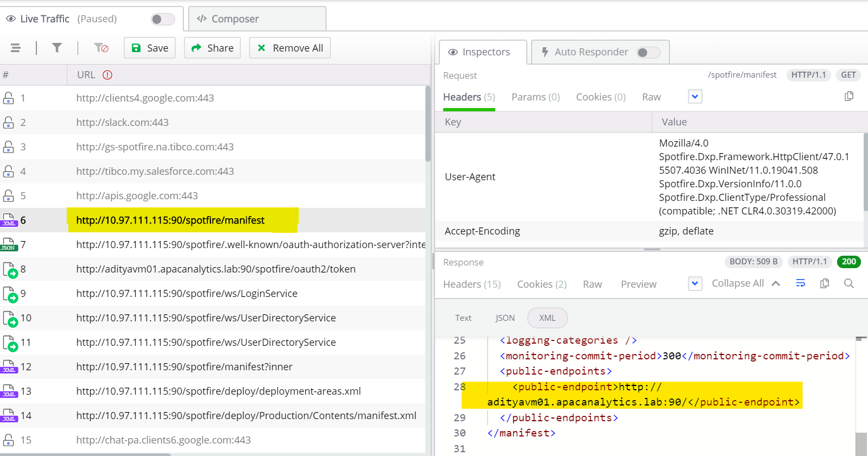Click the XML icon for manifest?inner row
This screenshot has height=456, width=868.
click(9, 366)
